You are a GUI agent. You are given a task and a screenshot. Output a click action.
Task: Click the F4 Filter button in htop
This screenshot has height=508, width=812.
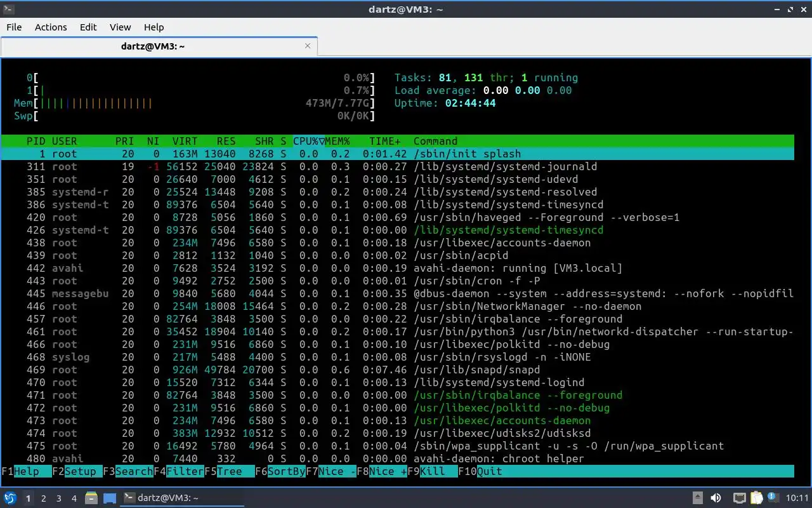click(179, 471)
